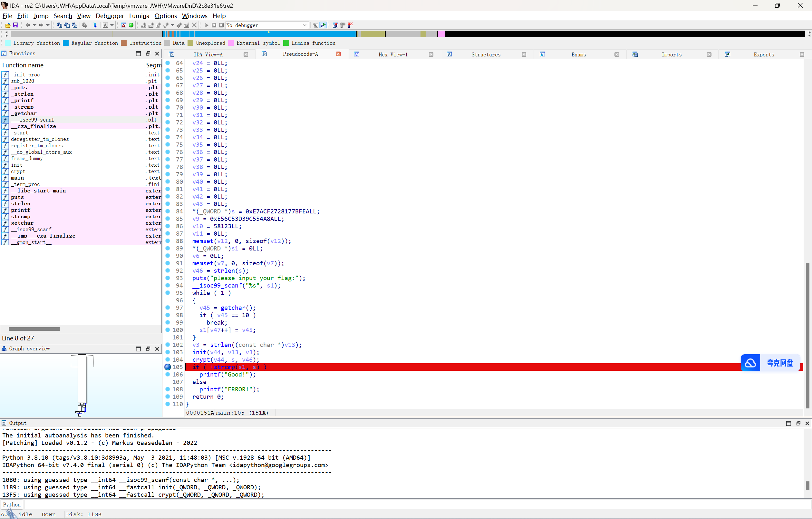Click the Quark cloud drive floating button

(770, 363)
